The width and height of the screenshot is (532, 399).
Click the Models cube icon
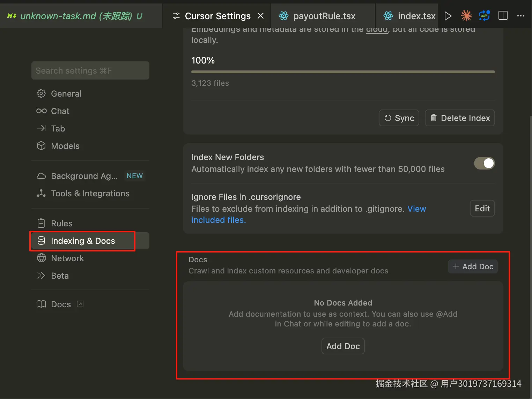pyautogui.click(x=41, y=146)
